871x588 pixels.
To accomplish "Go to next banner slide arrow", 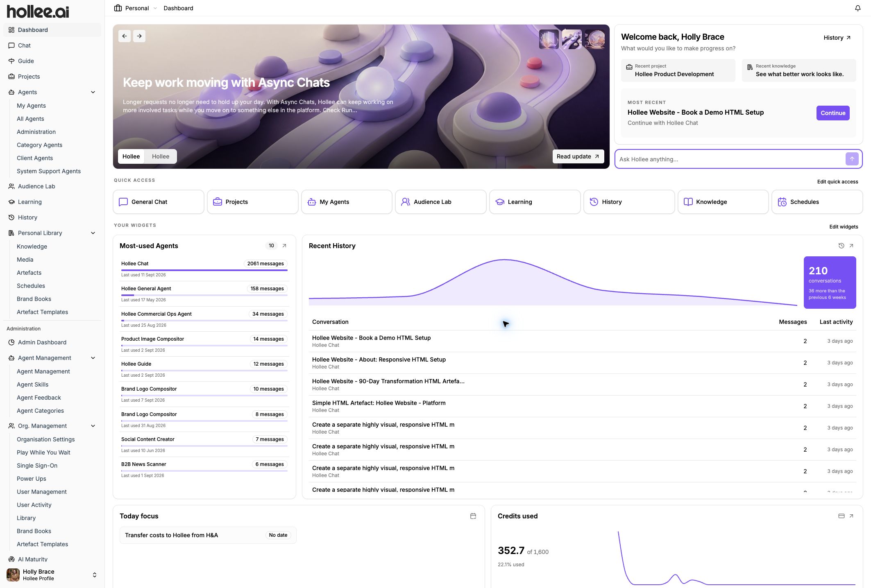I will coord(139,36).
